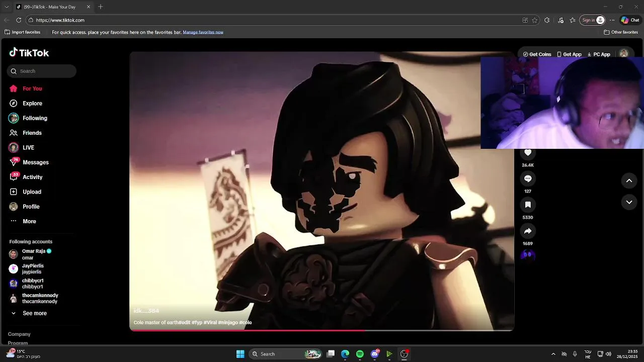Open the For You feed
Screen dimensions: 644x362
click(x=26, y=88)
